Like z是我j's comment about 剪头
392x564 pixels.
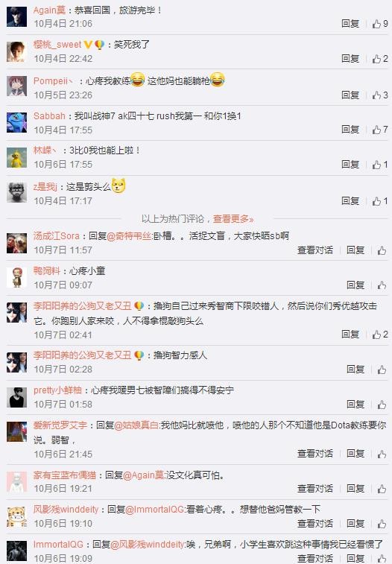click(x=380, y=200)
